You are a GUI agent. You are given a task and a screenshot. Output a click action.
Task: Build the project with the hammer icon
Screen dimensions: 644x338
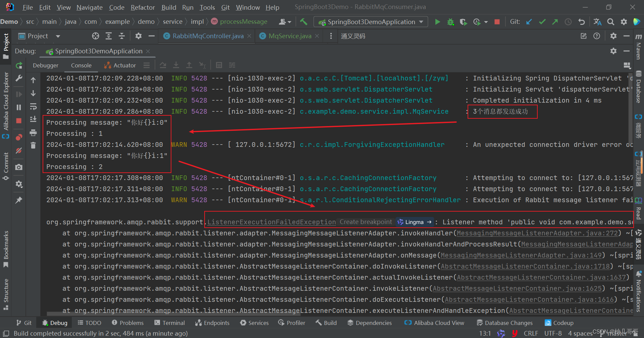(x=304, y=22)
